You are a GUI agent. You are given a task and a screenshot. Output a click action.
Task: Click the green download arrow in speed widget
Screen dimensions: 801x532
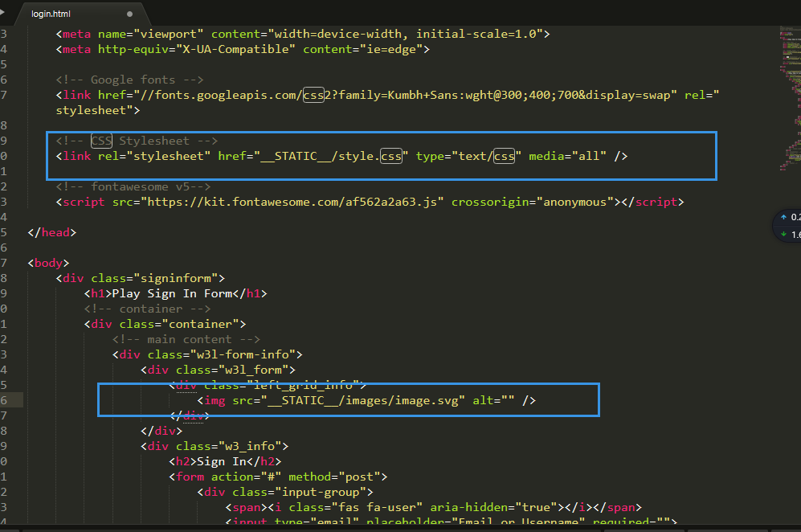click(783, 235)
